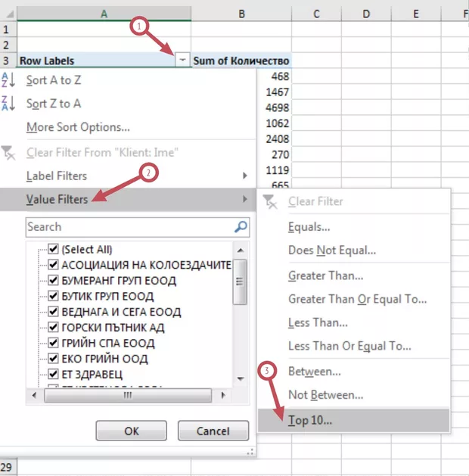Expand the Label Filters submenu arrow
This screenshot has height=476, width=469.
tap(245, 176)
